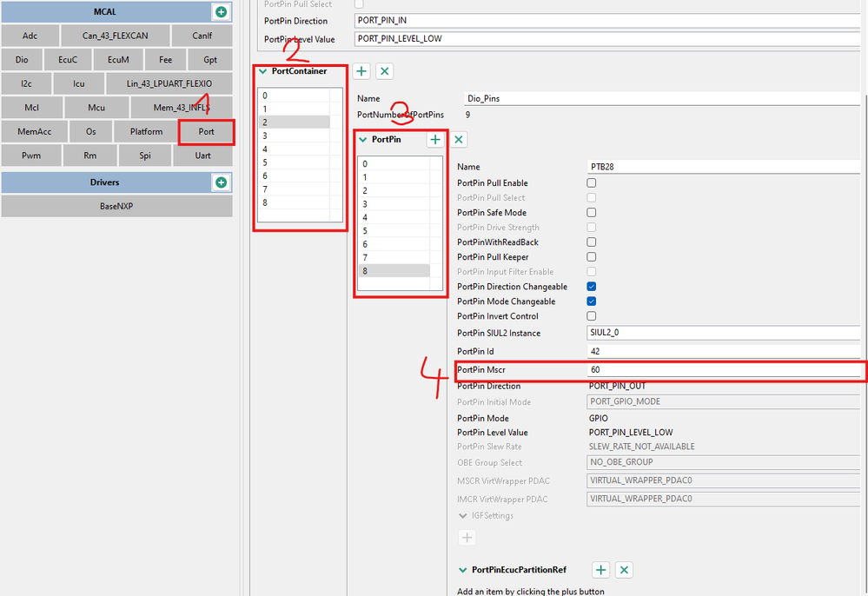
Task: Open the Spi module
Action: pyautogui.click(x=145, y=156)
